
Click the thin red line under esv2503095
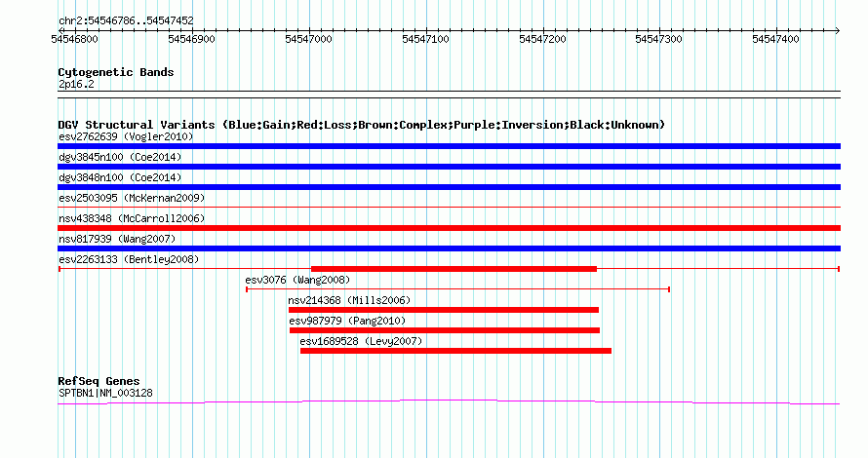click(449, 208)
